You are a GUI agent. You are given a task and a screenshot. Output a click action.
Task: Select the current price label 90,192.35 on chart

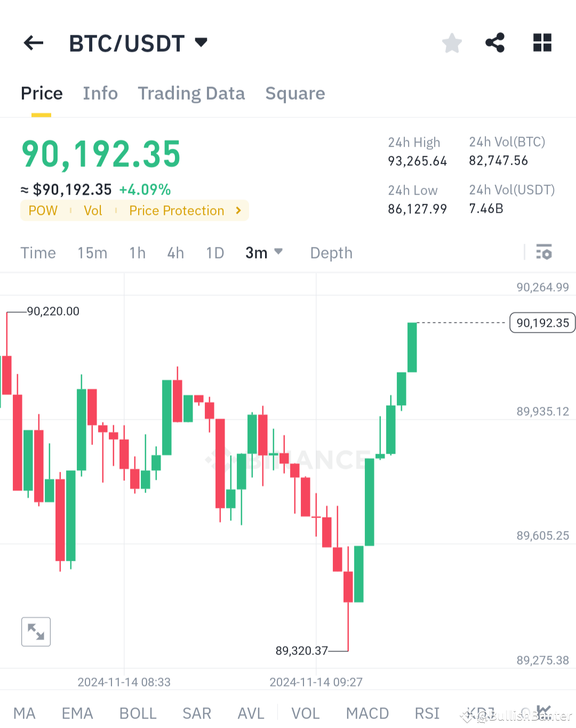(542, 322)
